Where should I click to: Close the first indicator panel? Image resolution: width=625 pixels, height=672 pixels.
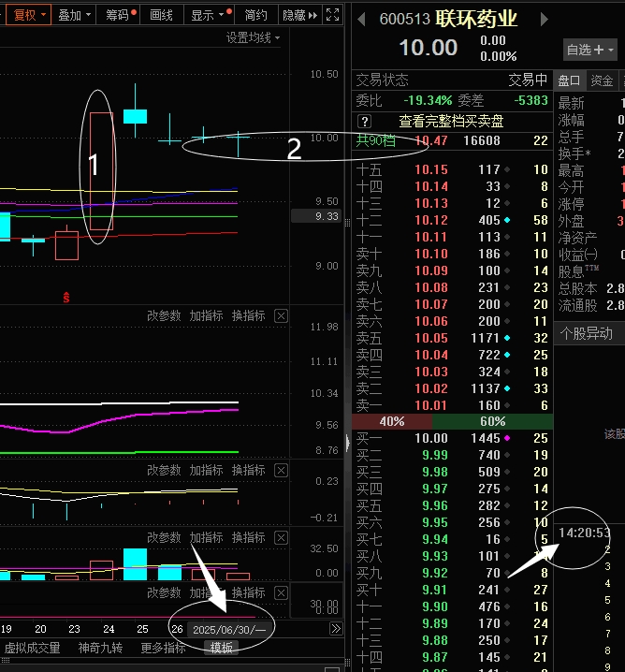coord(281,316)
